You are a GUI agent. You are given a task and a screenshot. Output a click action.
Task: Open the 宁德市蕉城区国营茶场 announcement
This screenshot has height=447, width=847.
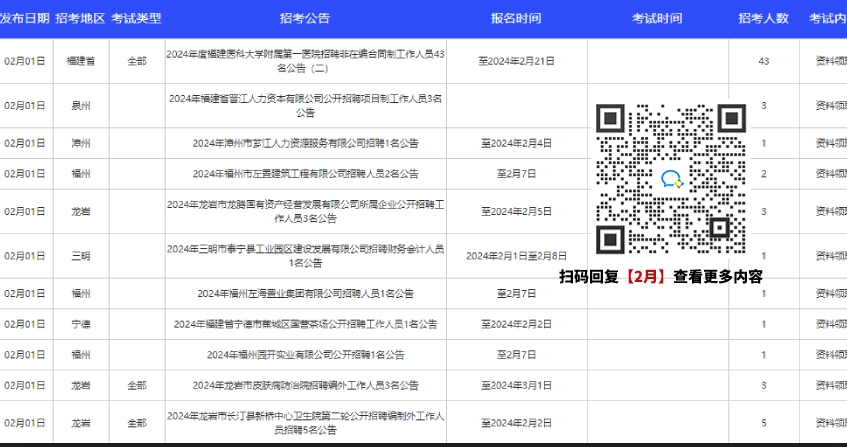coord(306,324)
